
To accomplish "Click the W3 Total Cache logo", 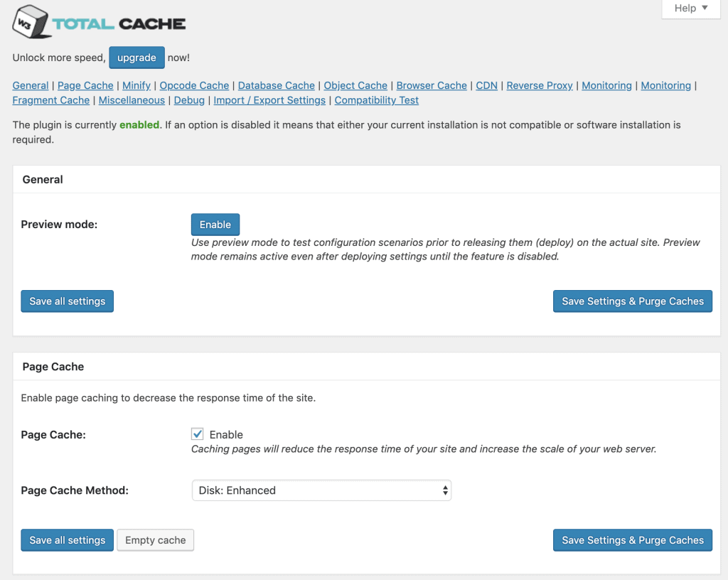I will pyautogui.click(x=99, y=22).
